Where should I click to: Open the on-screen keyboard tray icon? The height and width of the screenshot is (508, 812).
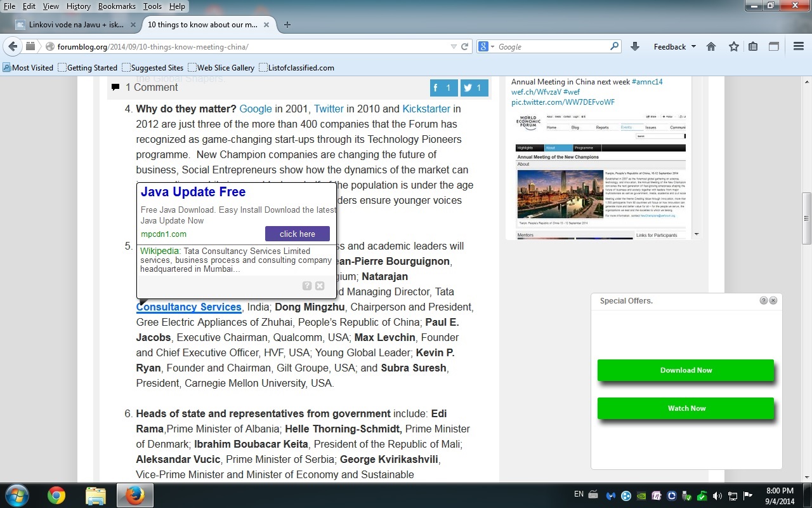(593, 495)
